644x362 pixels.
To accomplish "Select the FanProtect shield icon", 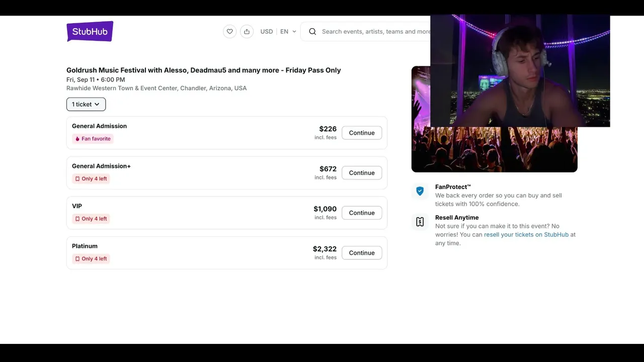I will [420, 191].
